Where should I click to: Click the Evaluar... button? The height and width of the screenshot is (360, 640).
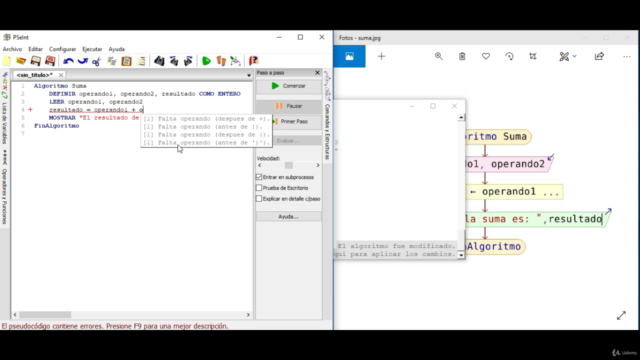click(x=289, y=141)
